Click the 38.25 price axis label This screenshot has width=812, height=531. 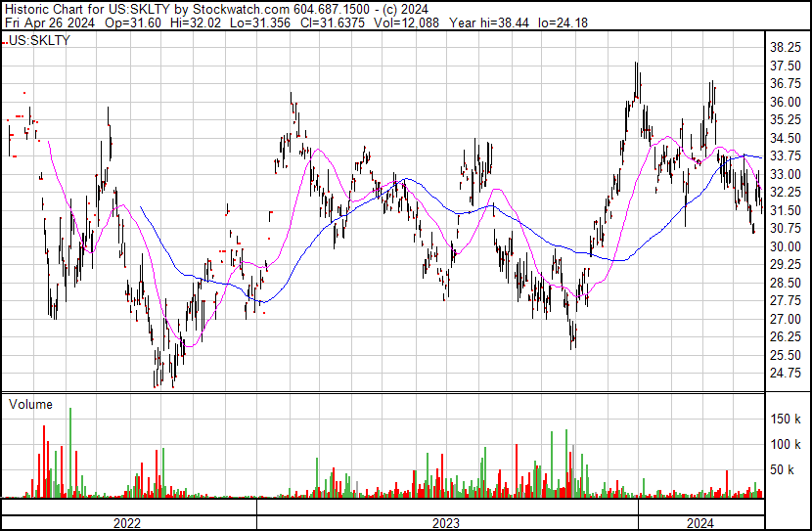786,48
